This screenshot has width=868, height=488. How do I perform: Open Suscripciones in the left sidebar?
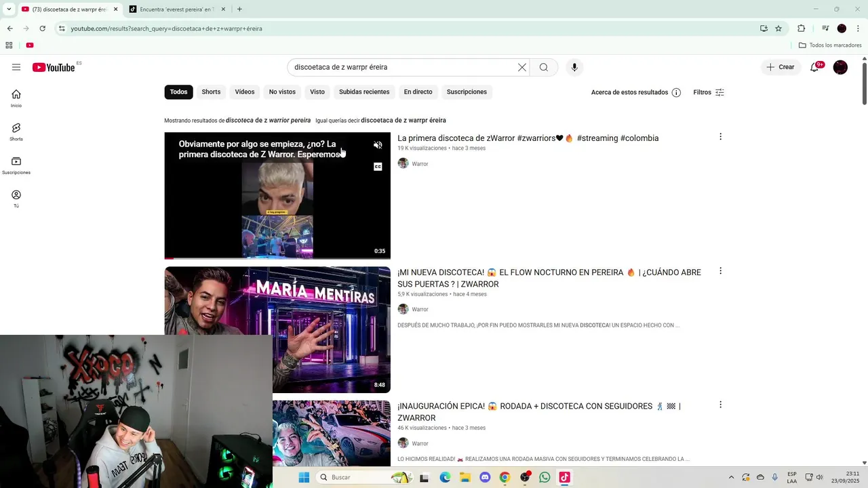pos(16,165)
